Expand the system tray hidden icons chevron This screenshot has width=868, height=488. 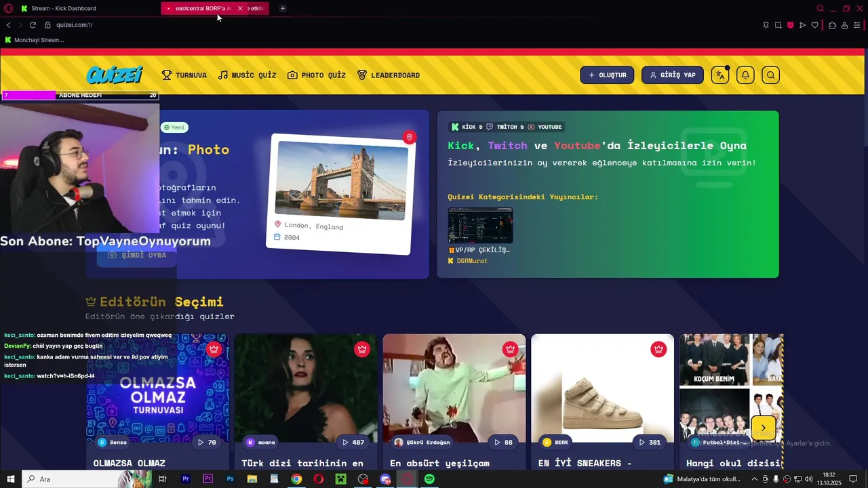754,479
